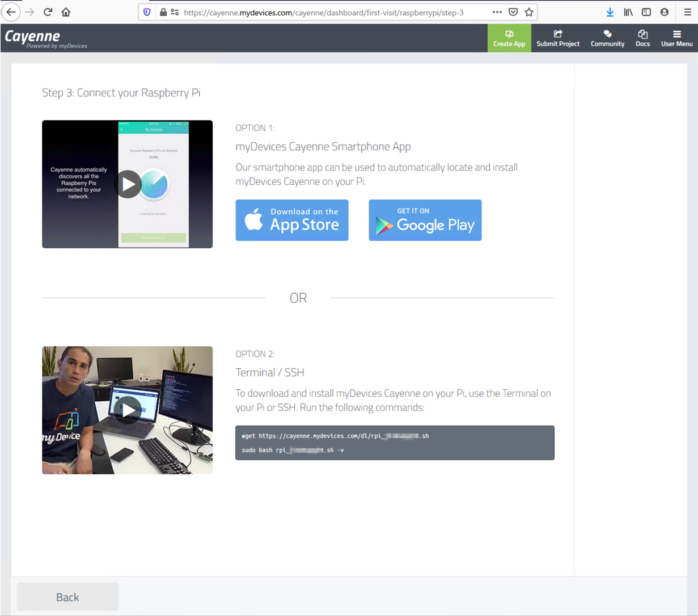Click the sudo bash command line
This screenshot has height=616, width=698.
pos(293,450)
